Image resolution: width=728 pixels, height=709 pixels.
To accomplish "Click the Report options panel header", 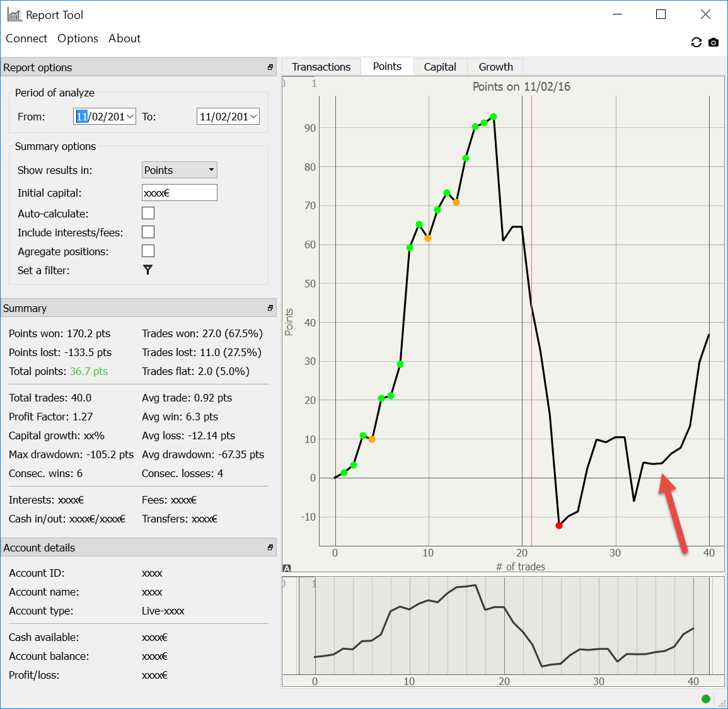I will point(139,67).
